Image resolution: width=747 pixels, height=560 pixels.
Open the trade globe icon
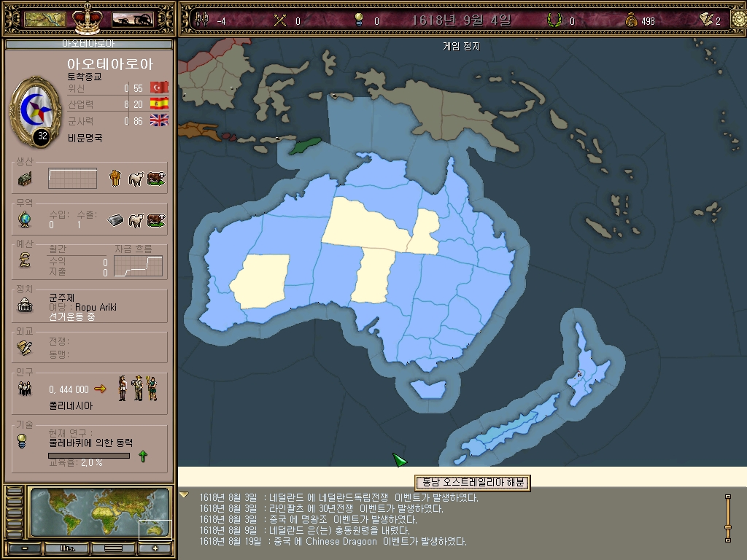[25, 219]
